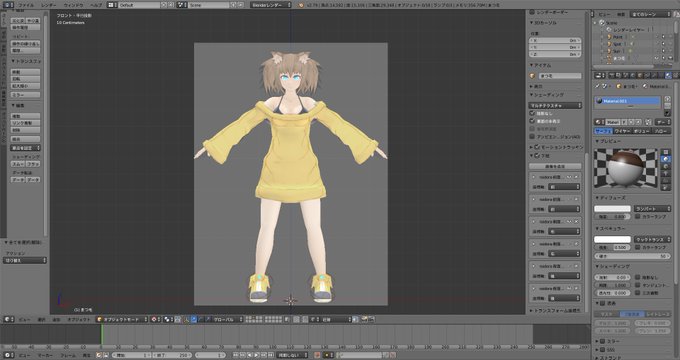
Task: Click the 3D cursor X location field
Action: (555, 40)
